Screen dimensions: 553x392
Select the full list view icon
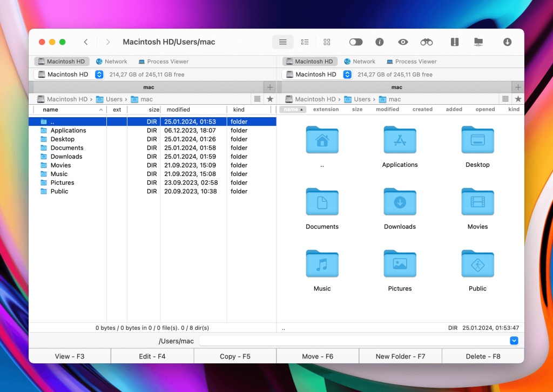(283, 42)
